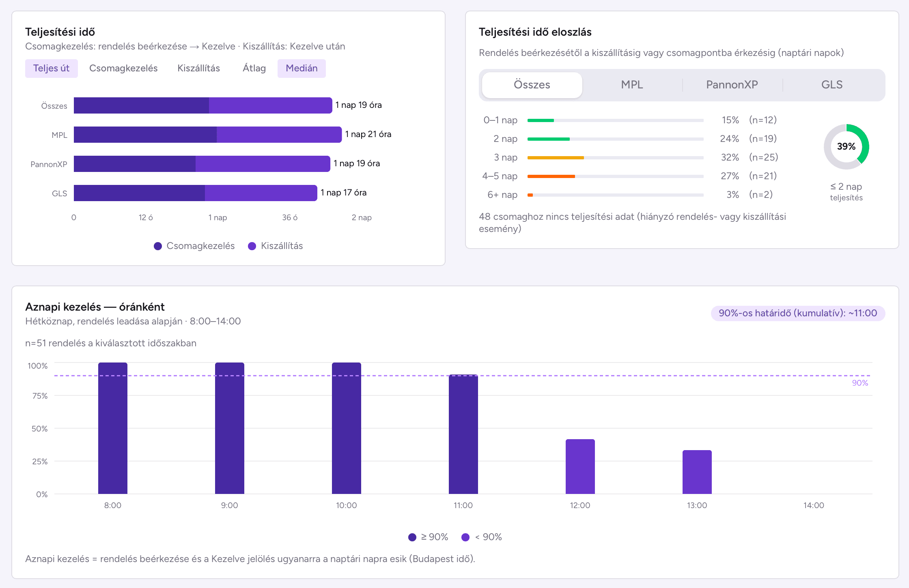Click the < 90% legend dot
Image resolution: width=909 pixels, height=588 pixels.
point(465,537)
